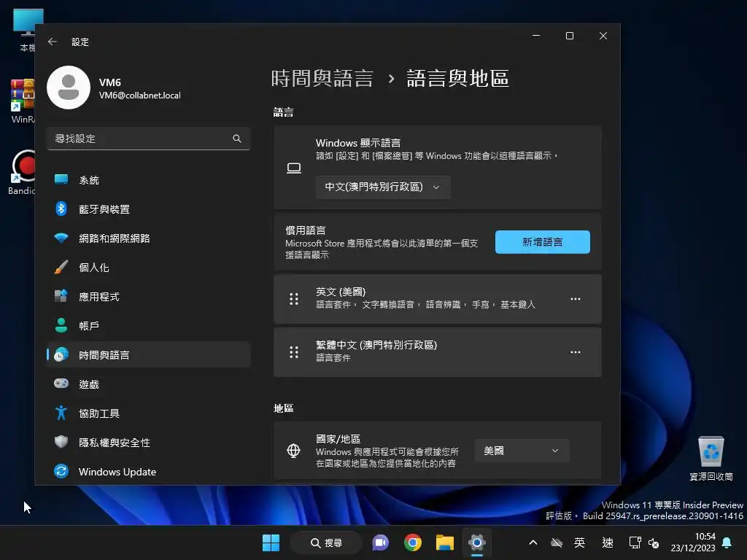The image size is (747, 560).
Task: Click the laptop icon beside Windows 顯示語言
Action: [294, 168]
